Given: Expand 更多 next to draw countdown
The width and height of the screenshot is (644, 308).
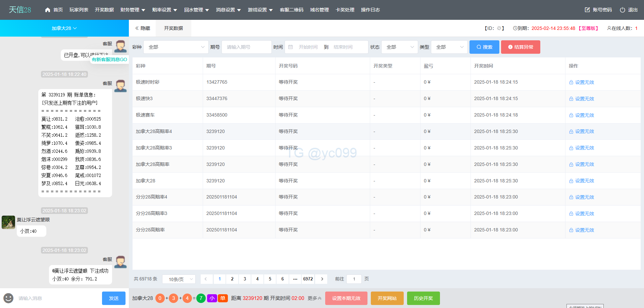Looking at the screenshot, I should [x=314, y=298].
